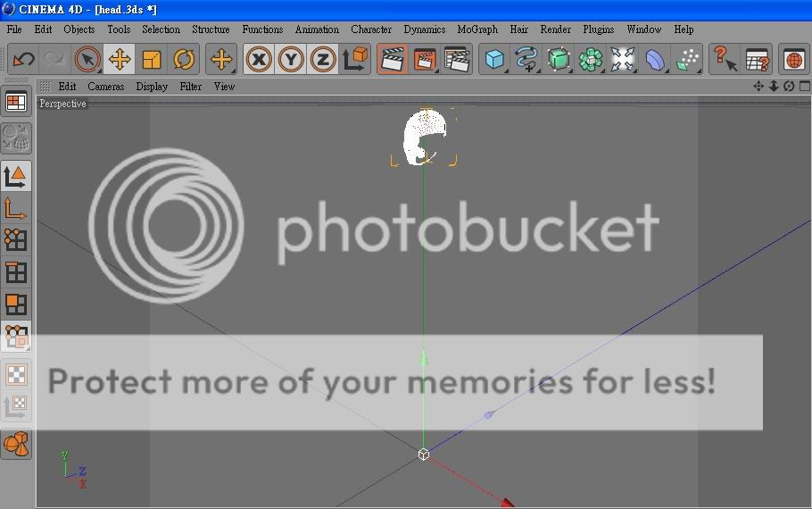Image resolution: width=812 pixels, height=509 pixels.
Task: Toggle the X axis lock
Action: 259,60
